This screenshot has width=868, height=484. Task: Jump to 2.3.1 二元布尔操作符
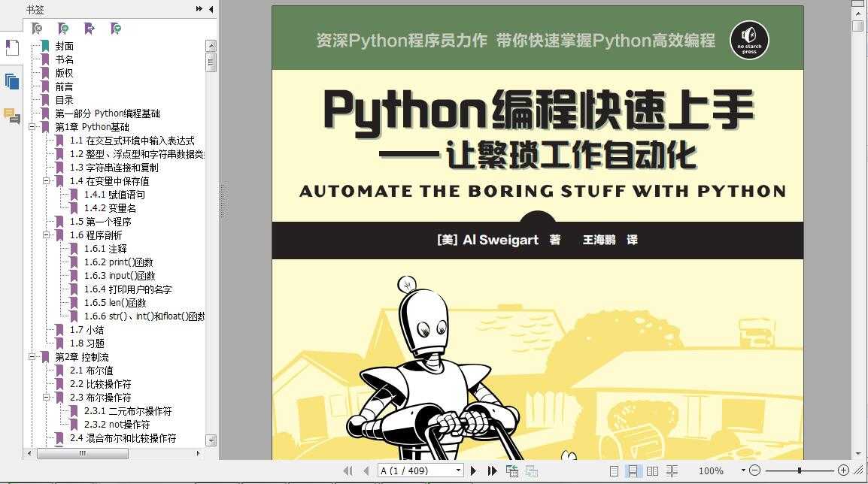pyautogui.click(x=128, y=411)
